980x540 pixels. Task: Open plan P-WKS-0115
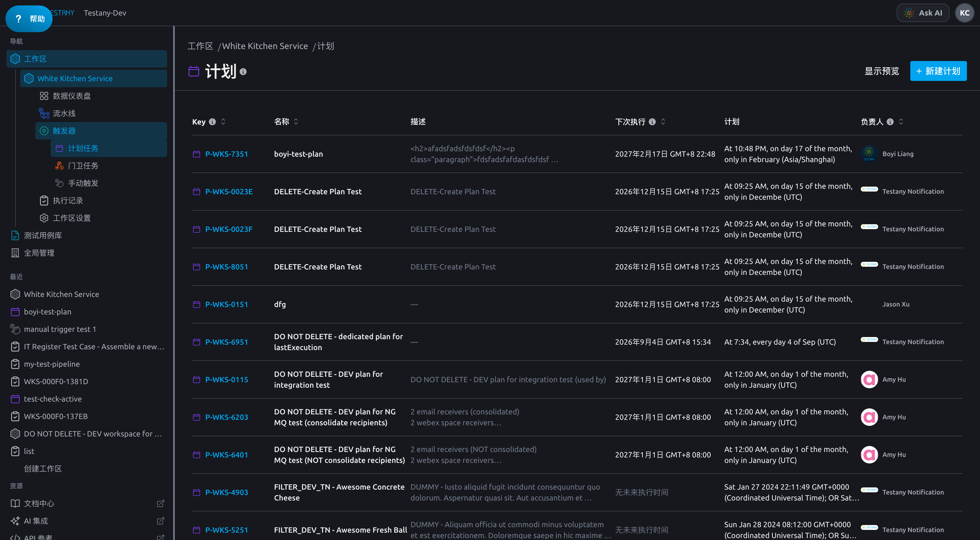(226, 380)
